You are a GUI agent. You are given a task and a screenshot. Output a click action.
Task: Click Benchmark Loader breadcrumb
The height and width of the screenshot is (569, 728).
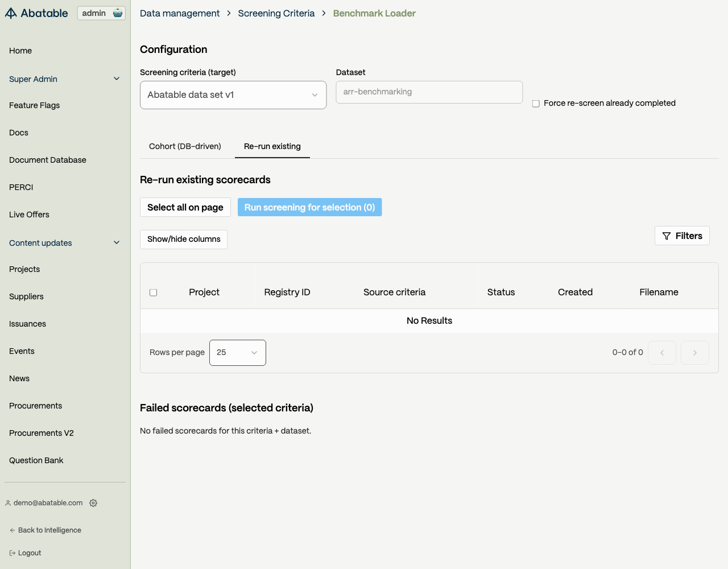click(374, 13)
